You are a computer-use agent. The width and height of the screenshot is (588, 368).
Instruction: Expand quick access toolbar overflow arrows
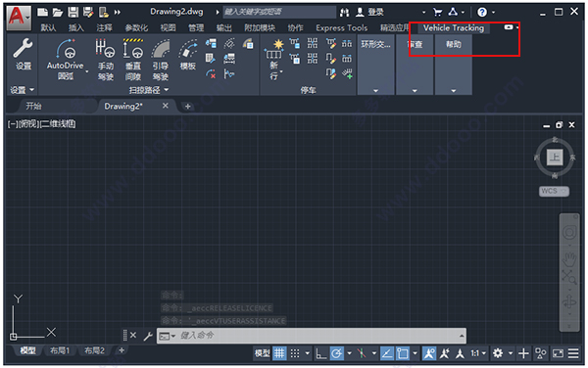pyautogui.click(x=118, y=12)
